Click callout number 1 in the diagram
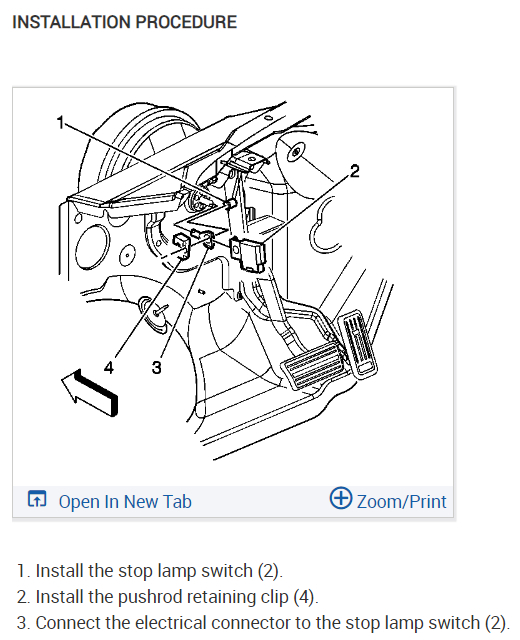The image size is (520, 640). [x=60, y=122]
